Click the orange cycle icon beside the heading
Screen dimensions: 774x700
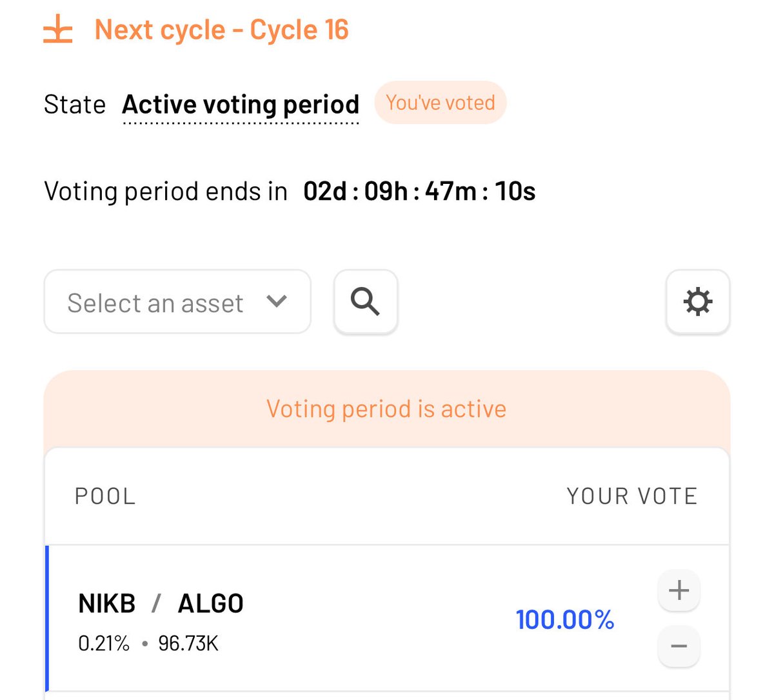pos(58,30)
